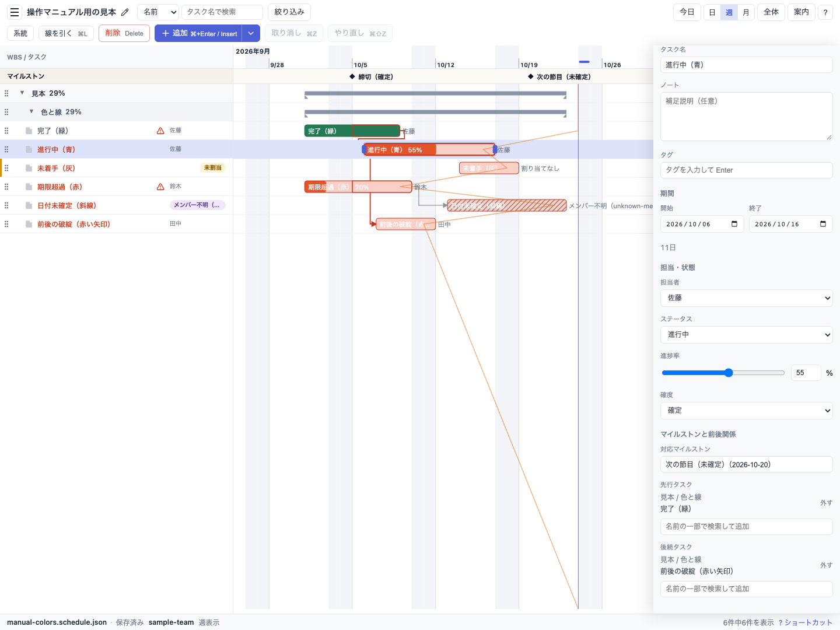Click warning triangle on 期限超過（赤） row

[160, 187]
